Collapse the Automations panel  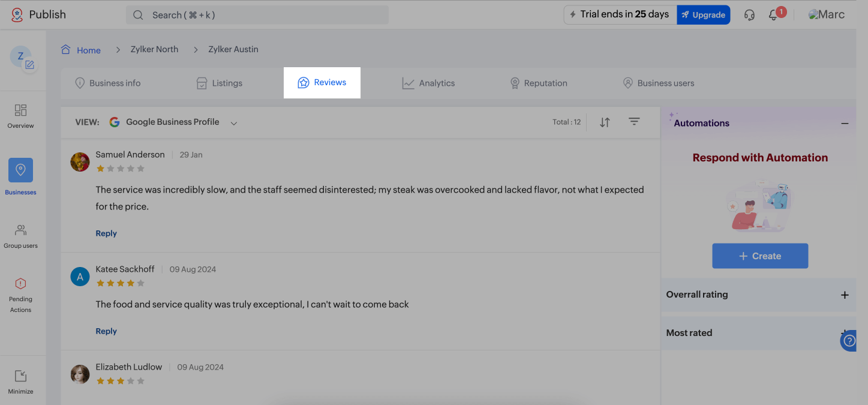pos(845,123)
